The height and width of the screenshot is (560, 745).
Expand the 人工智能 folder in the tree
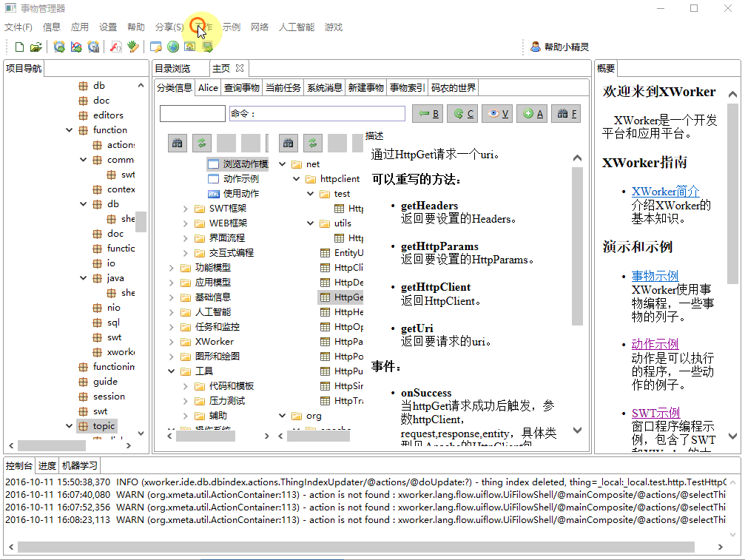172,312
